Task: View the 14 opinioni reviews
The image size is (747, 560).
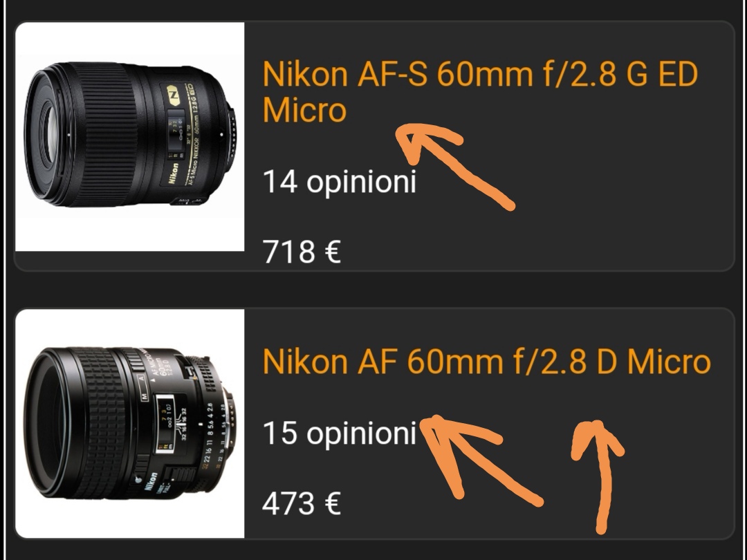Action: coord(339,183)
